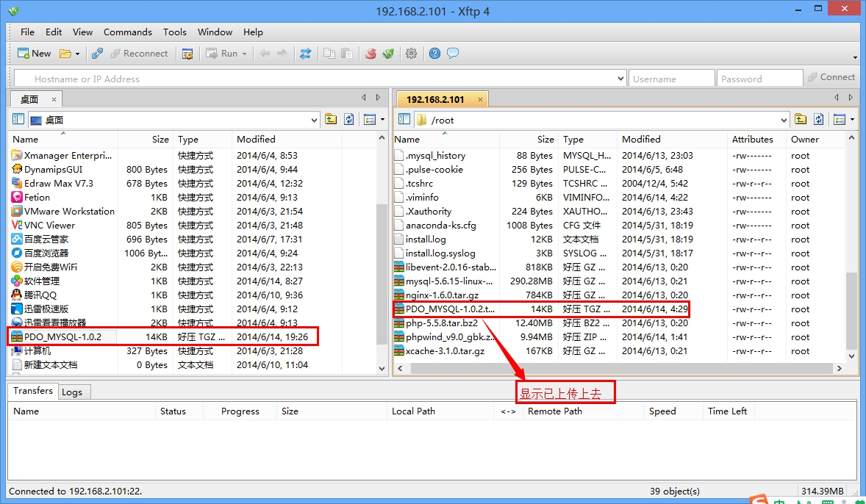Toggle the remote pane tree view icon
The width and height of the screenshot is (866, 504).
[404, 119]
